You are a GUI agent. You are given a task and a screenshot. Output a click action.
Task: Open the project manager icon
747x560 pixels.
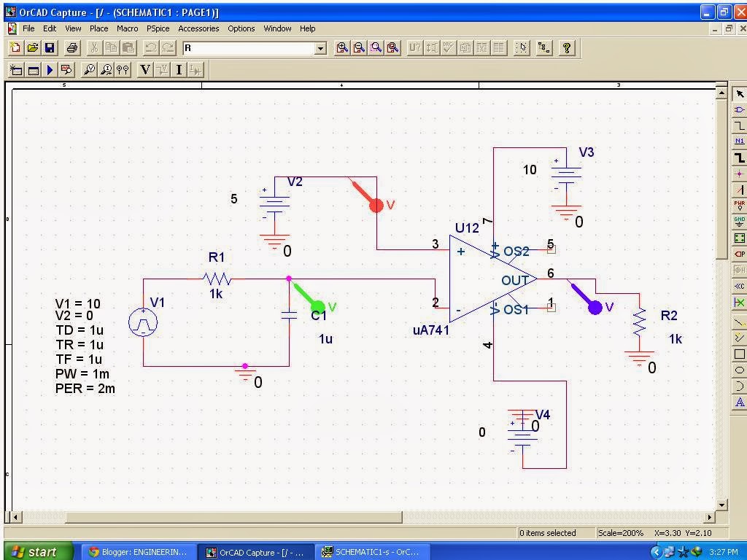544,47
